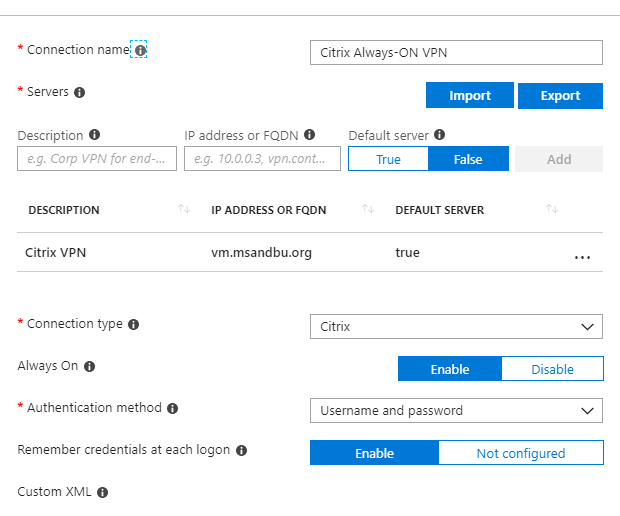This screenshot has height=516, width=620.
Task: Select Disable for Always On
Action: tap(552, 369)
